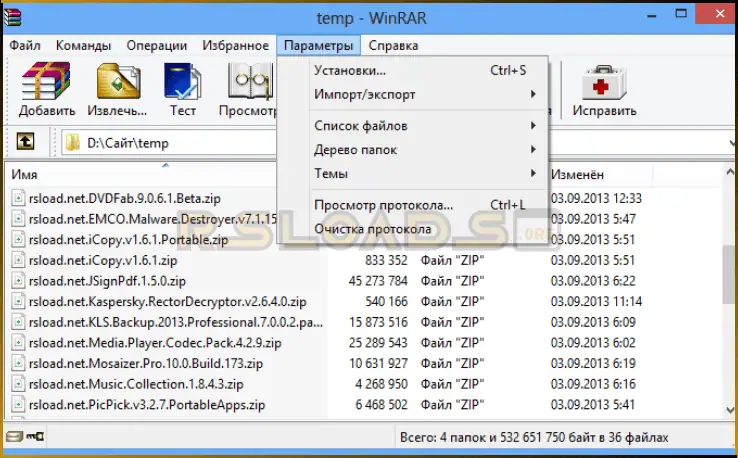Click size value 25 289 543

click(x=378, y=343)
